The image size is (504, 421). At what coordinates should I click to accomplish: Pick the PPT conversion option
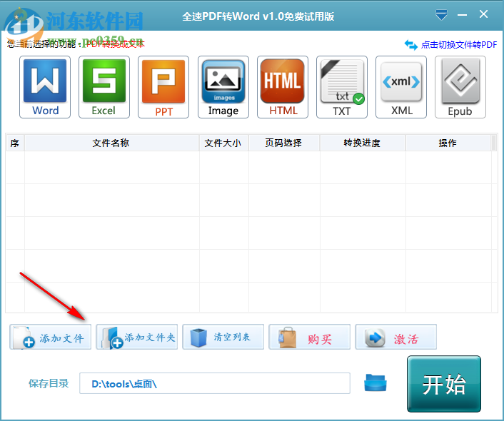click(x=163, y=87)
